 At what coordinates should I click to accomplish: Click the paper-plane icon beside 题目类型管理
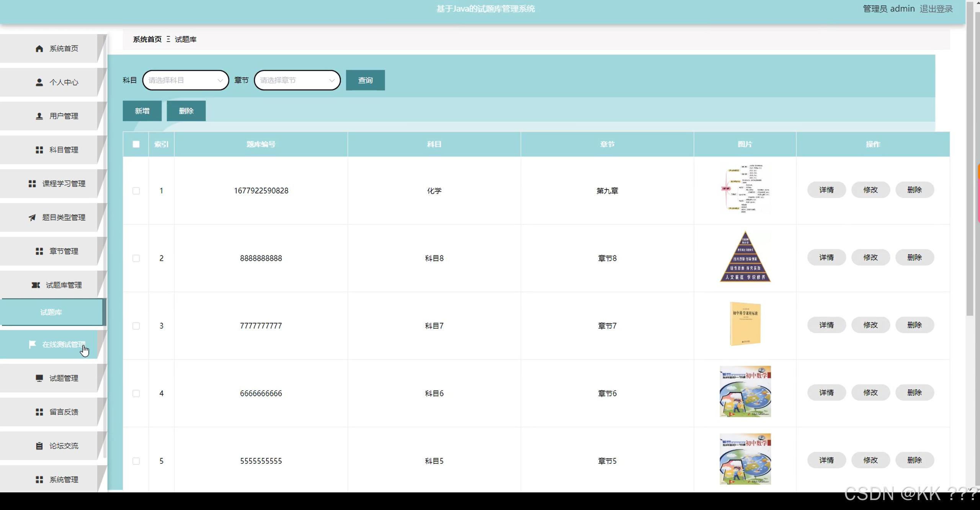32,217
